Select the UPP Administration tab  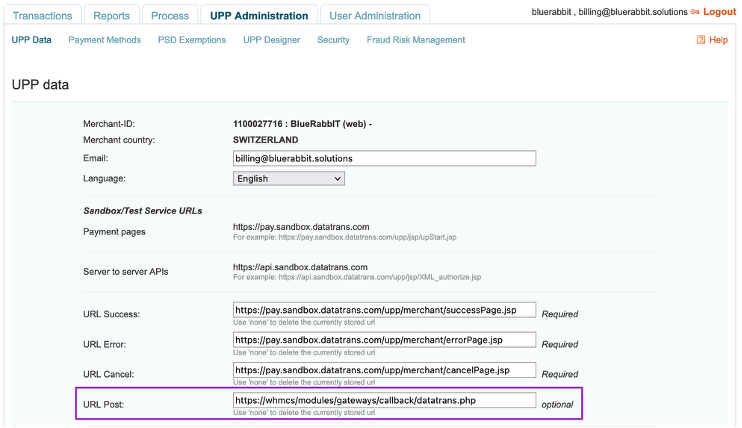[259, 16]
